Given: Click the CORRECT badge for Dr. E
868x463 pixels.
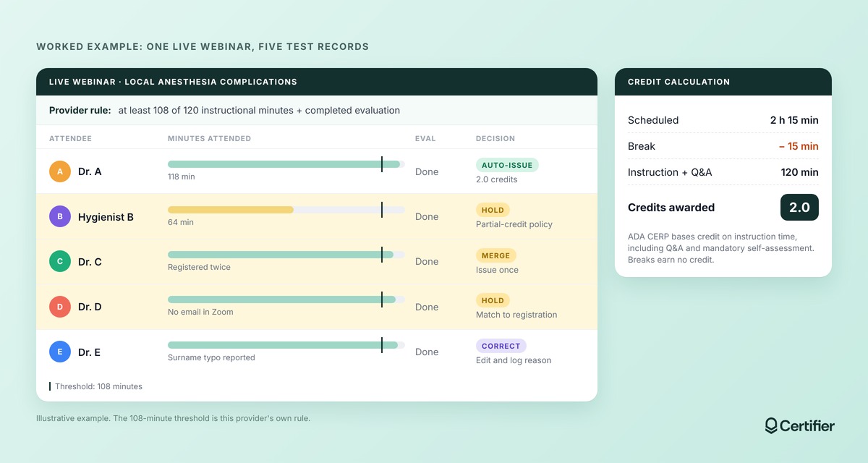Looking at the screenshot, I should coord(501,346).
